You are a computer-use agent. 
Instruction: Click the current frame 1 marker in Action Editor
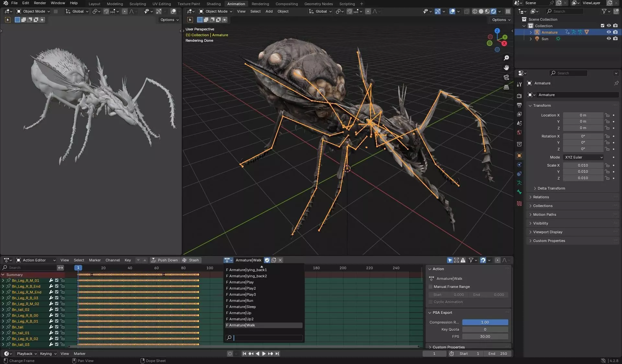(78, 268)
